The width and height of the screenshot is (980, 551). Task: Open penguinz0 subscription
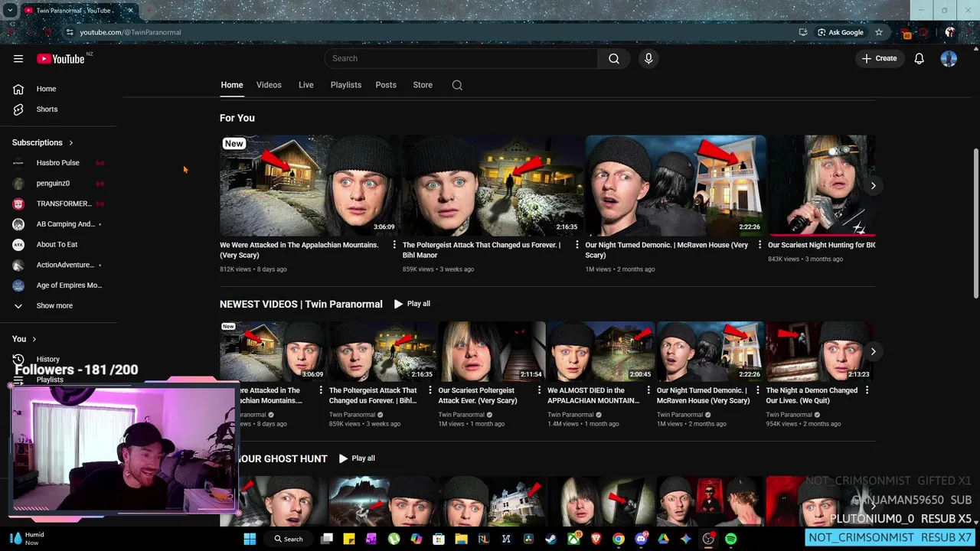coord(58,184)
